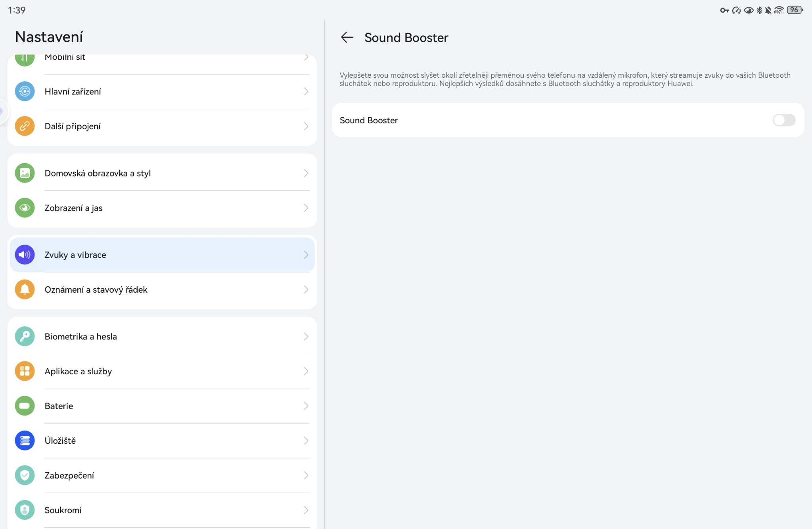Viewport: 812px width, 529px height.
Task: Click the Hlavní zařízení blue icon
Action: [25, 92]
